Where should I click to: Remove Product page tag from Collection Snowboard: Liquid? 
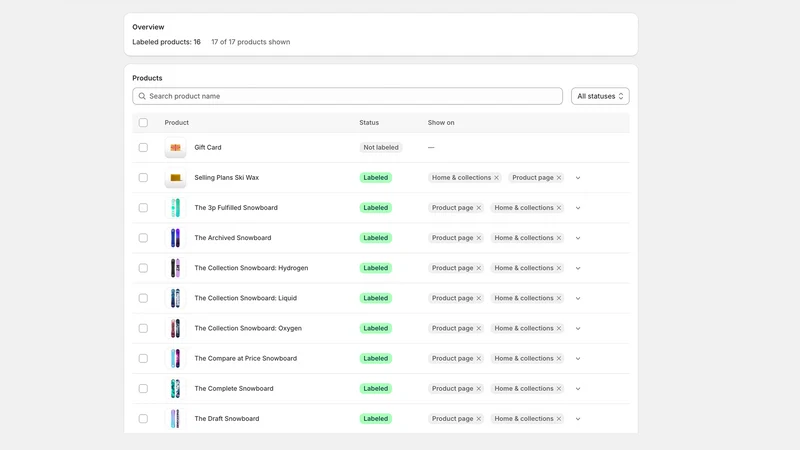click(x=479, y=298)
